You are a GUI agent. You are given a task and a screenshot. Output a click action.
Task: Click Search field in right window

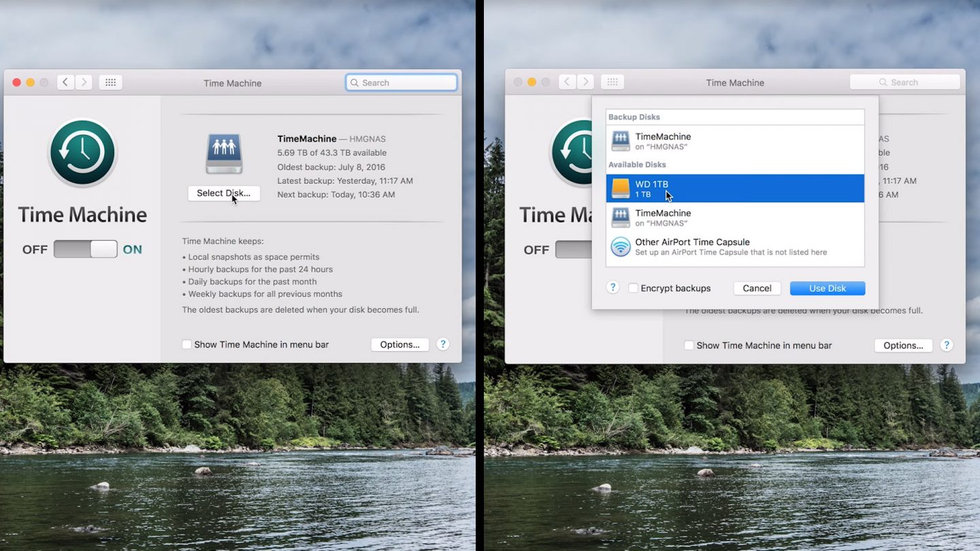click(904, 82)
